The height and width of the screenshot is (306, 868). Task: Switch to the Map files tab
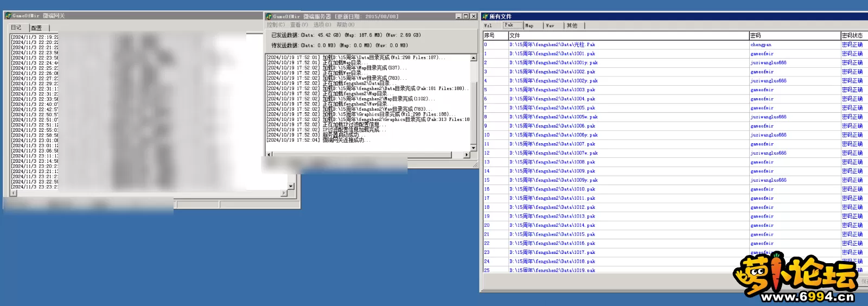pyautogui.click(x=529, y=25)
